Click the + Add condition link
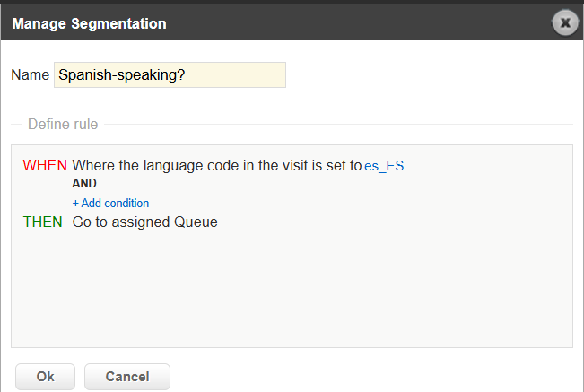The image size is (584, 392). click(x=110, y=204)
